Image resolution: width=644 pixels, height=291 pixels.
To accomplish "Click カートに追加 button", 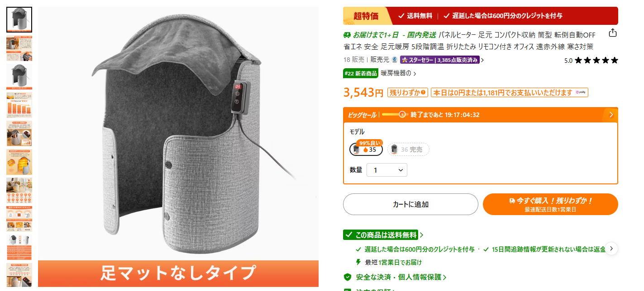I will click(410, 204).
